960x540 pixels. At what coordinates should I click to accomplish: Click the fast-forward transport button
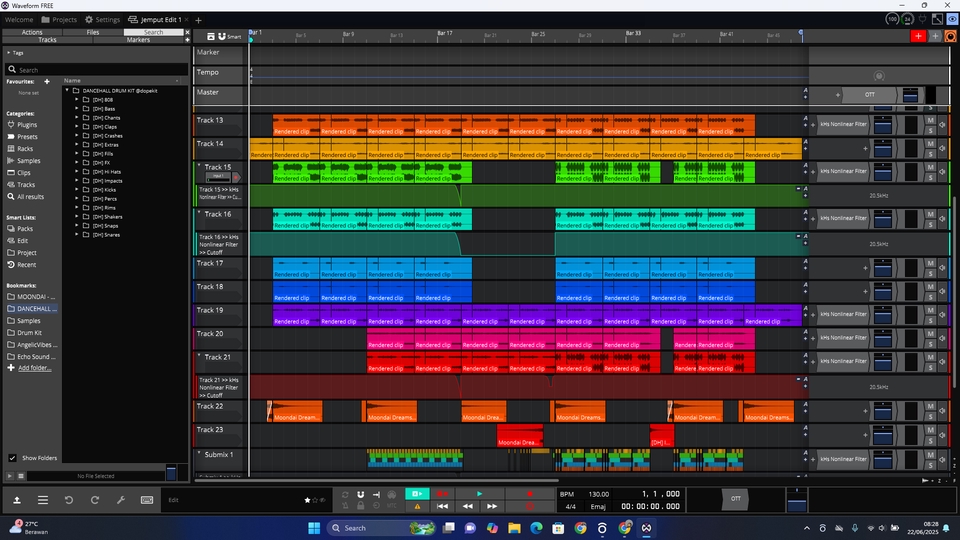pyautogui.click(x=492, y=506)
